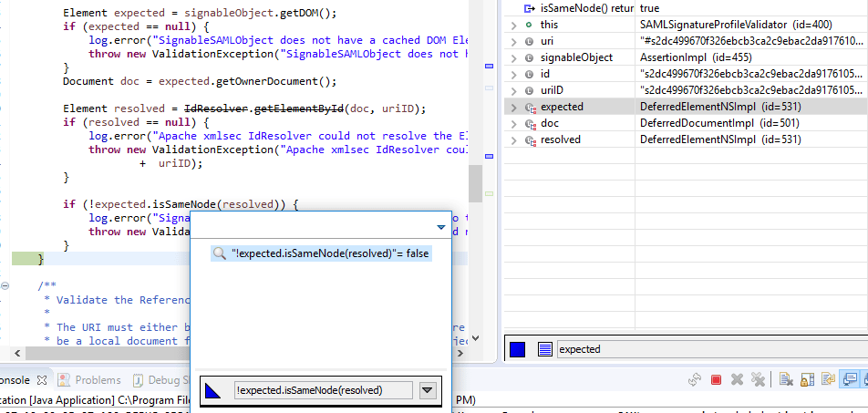Click the variable icon next to 'id'
Image resolution: width=868 pixels, height=413 pixels.
click(x=529, y=74)
